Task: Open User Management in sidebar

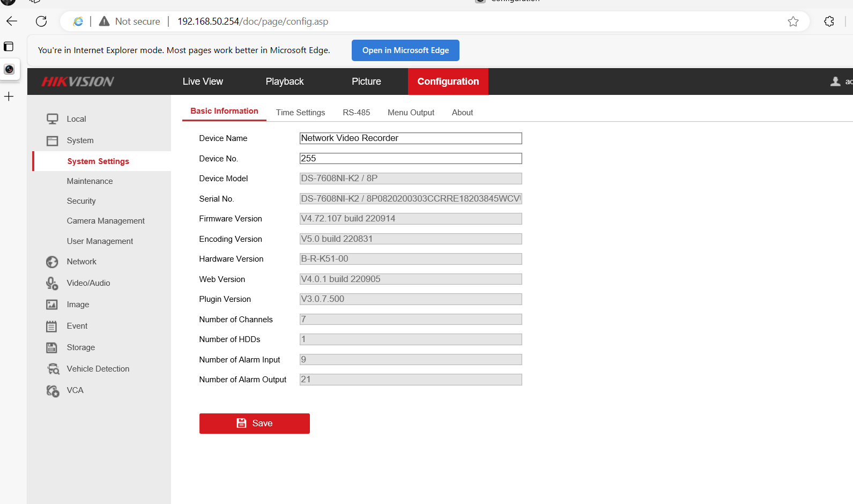Action: [100, 241]
